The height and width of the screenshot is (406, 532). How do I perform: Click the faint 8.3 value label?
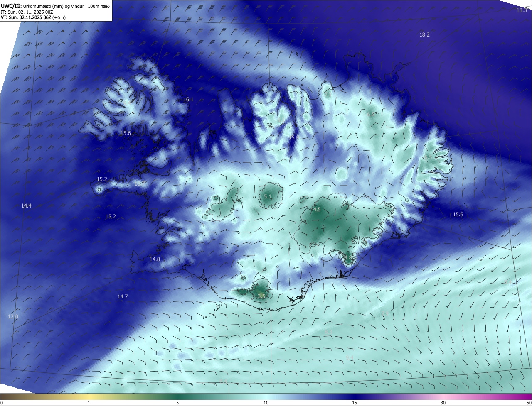point(328,331)
